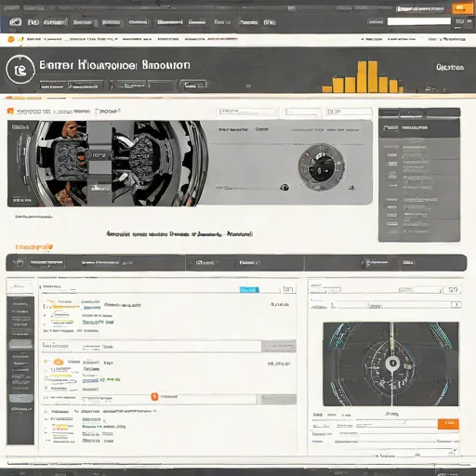Click the small stepper box right of lower panel field
This screenshot has width=476, height=476.
456,305
